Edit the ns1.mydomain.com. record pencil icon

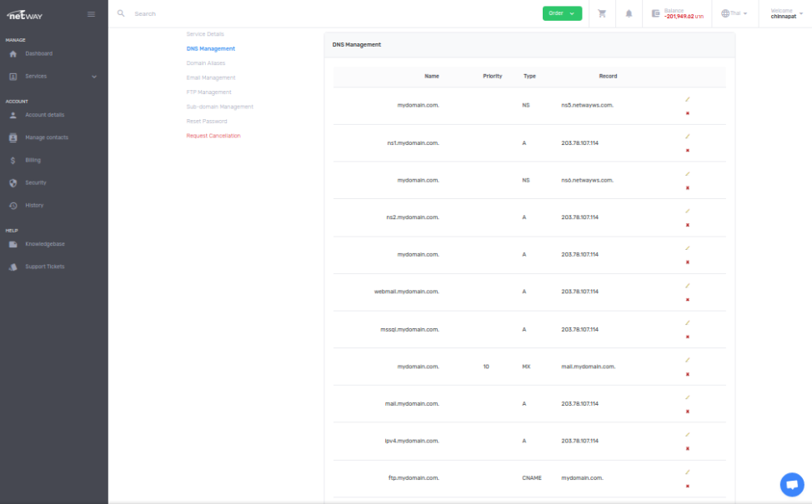pos(687,136)
